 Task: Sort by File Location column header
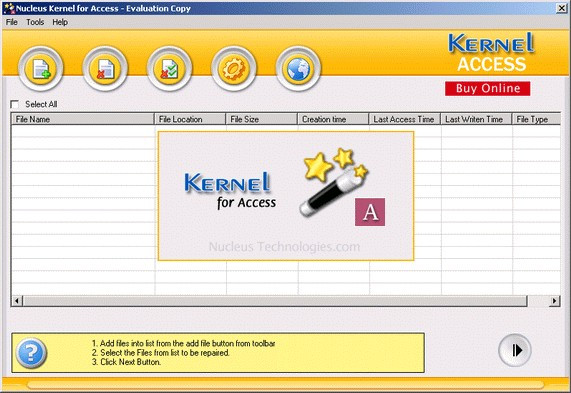(190, 119)
